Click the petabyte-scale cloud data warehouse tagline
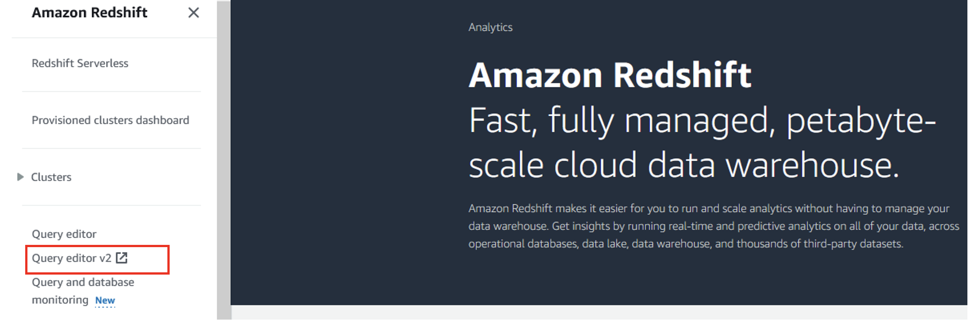Image resolution: width=980 pixels, height=325 pixels. pos(702,143)
